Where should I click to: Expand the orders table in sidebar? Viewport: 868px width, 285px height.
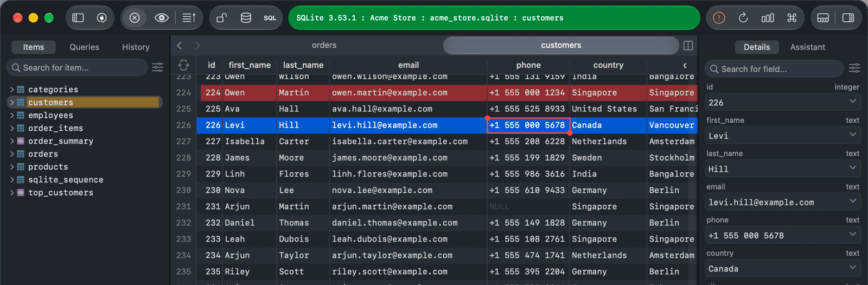point(12,154)
